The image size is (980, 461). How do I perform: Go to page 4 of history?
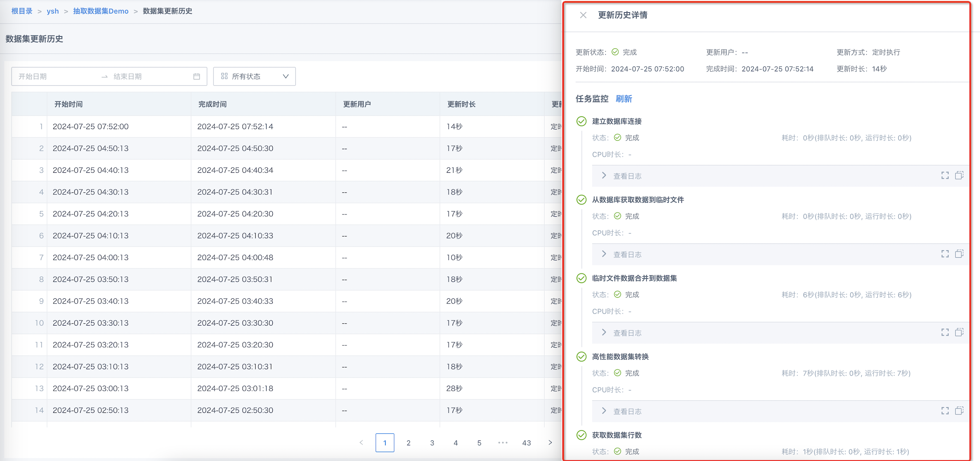point(455,443)
